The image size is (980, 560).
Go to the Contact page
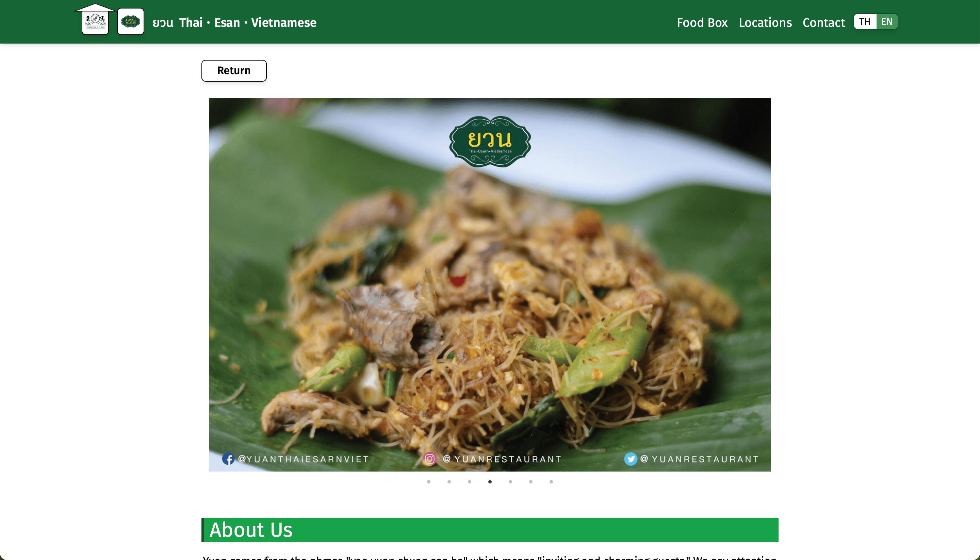pos(823,23)
